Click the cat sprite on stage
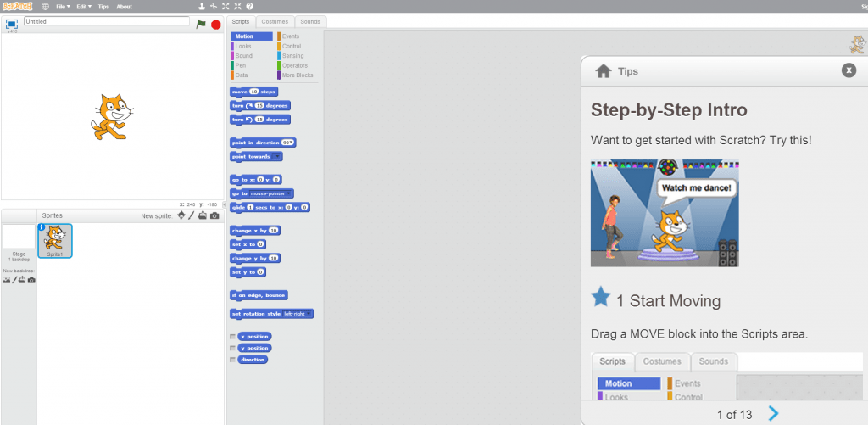 (x=112, y=116)
